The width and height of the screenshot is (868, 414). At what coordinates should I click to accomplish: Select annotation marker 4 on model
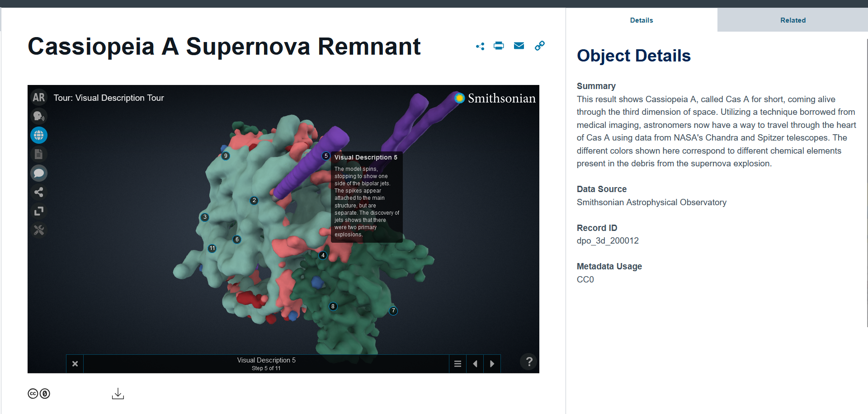tap(323, 255)
